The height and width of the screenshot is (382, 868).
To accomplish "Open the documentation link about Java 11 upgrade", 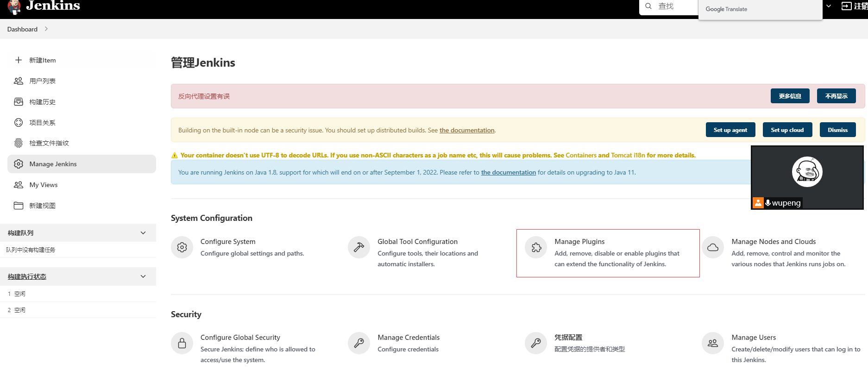I will point(509,172).
